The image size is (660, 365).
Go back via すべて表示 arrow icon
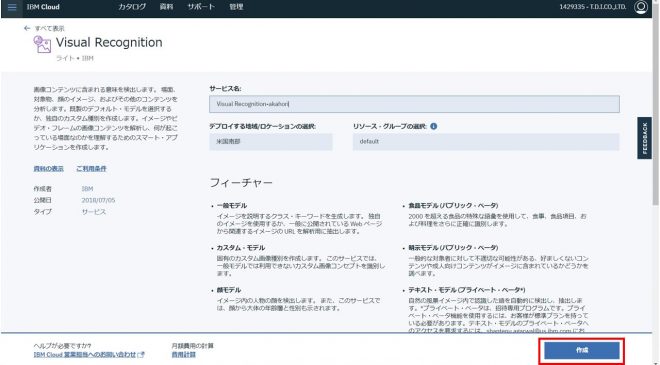point(27,28)
